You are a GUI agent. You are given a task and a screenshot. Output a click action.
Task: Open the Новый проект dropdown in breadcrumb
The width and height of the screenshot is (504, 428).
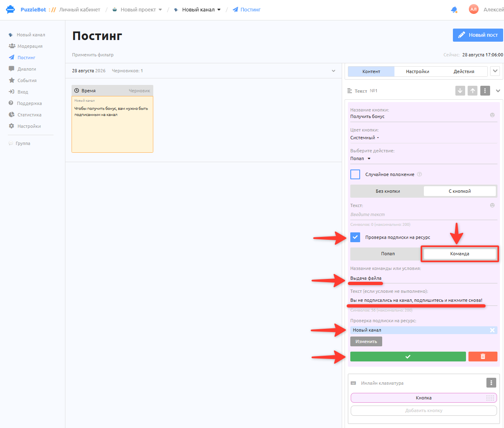pos(137,10)
